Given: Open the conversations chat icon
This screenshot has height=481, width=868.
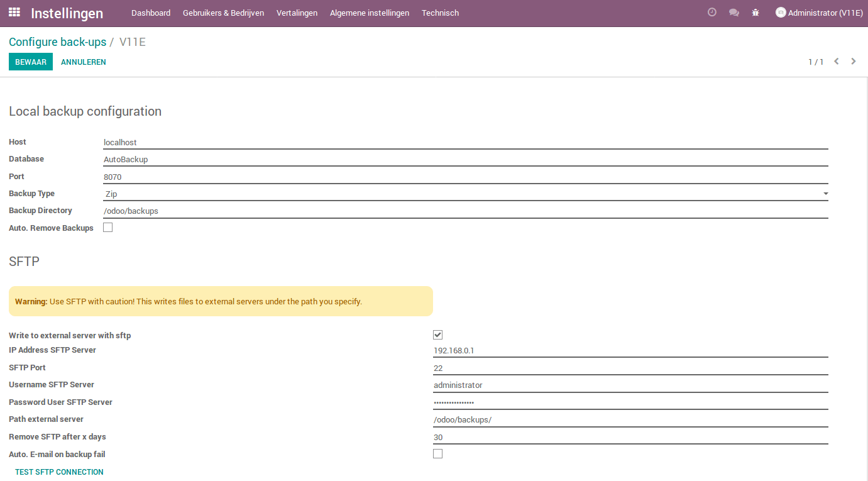Looking at the screenshot, I should pos(733,13).
